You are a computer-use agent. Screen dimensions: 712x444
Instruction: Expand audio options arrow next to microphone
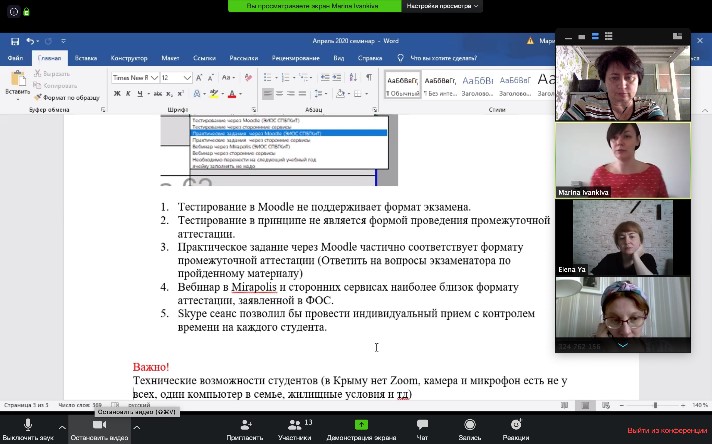click(62, 427)
